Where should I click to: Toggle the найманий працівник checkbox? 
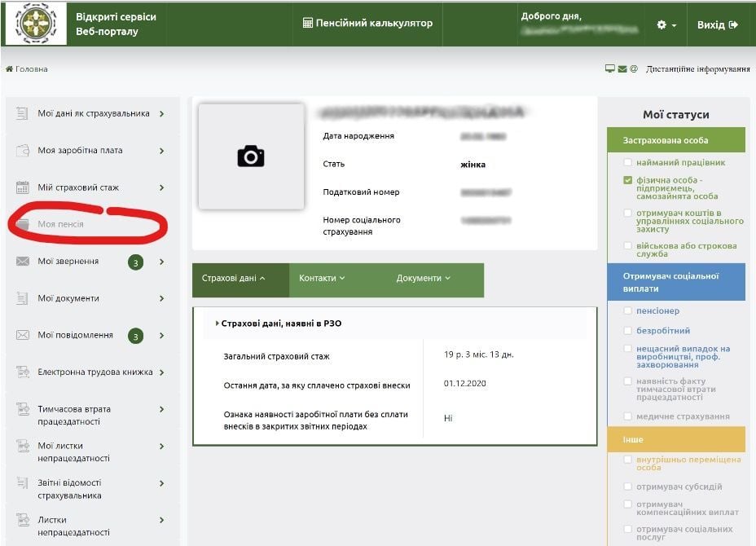627,162
